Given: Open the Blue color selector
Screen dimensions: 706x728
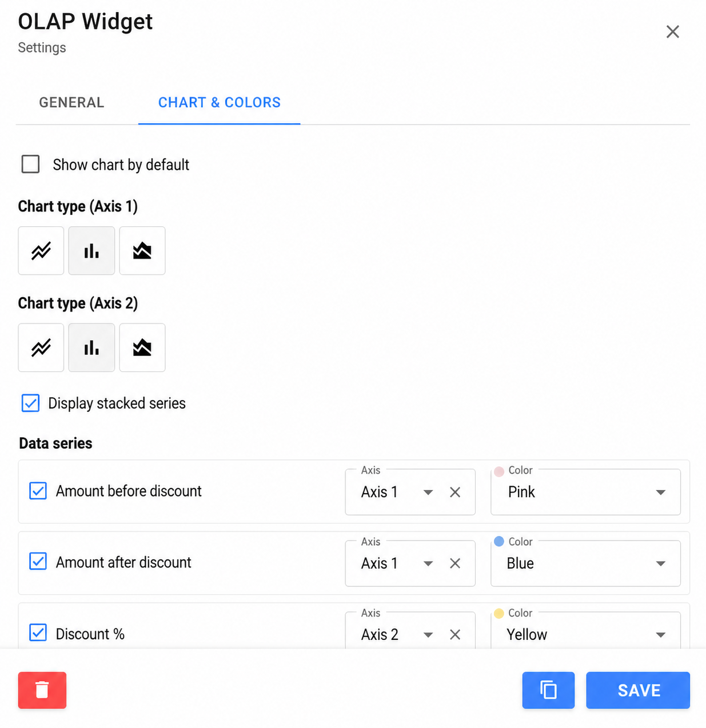Looking at the screenshot, I should [586, 563].
